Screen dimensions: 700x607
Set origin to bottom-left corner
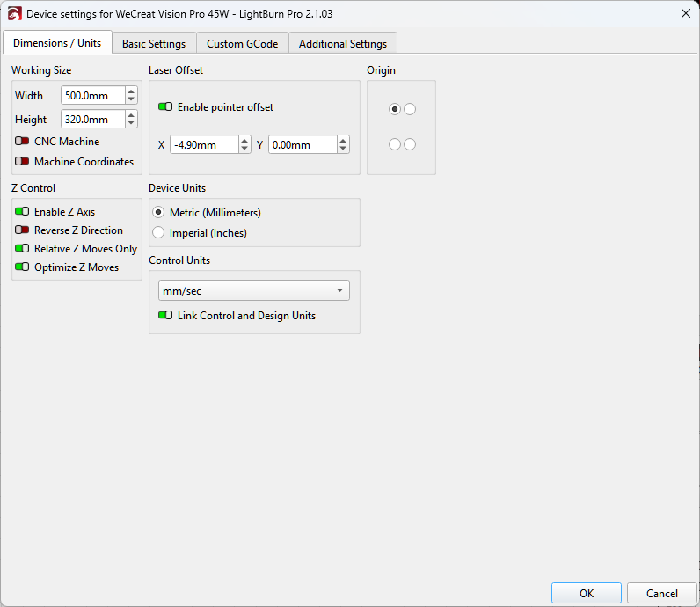(395, 144)
